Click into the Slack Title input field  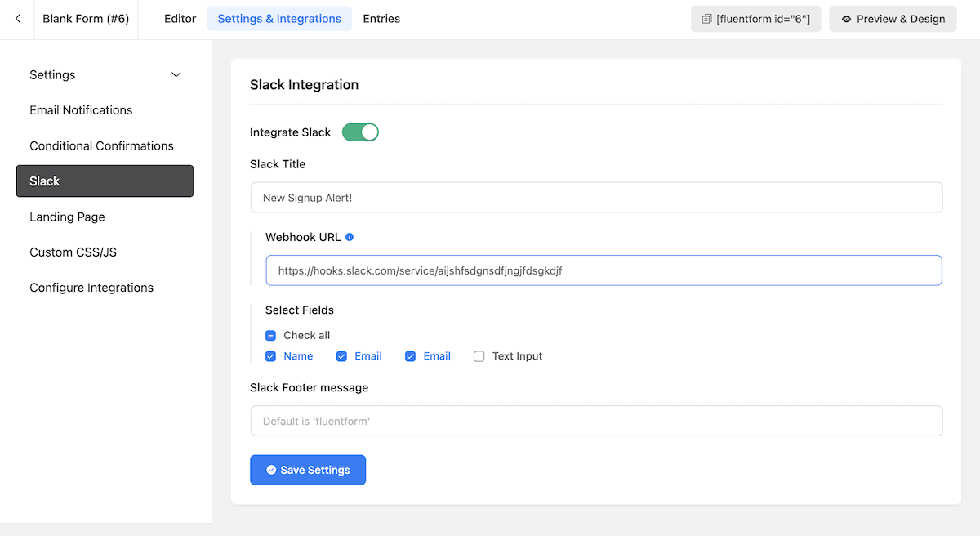point(596,198)
